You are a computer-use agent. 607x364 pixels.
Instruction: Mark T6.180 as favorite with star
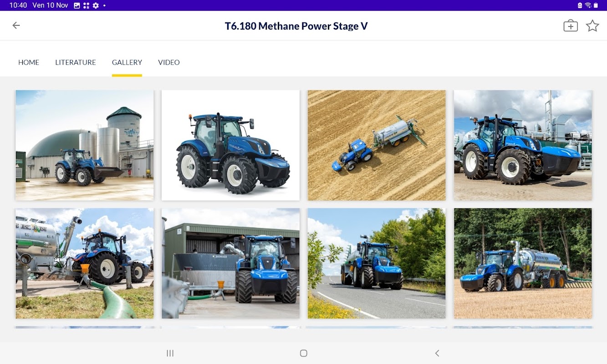click(592, 25)
